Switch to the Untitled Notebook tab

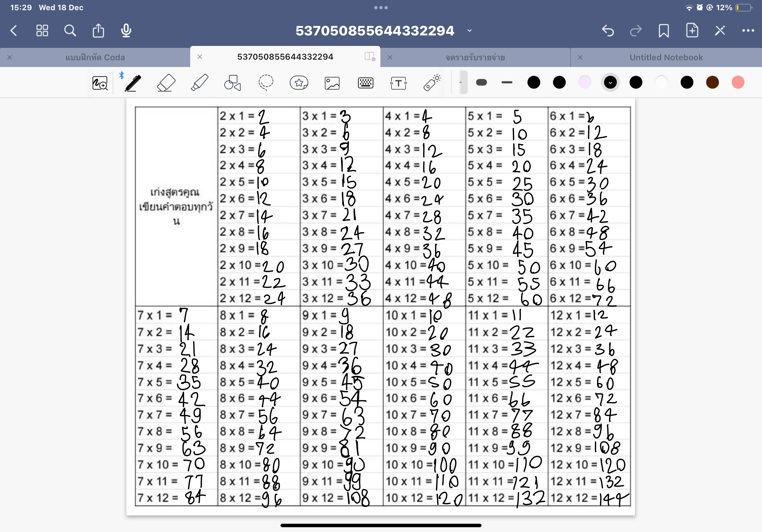click(x=666, y=57)
